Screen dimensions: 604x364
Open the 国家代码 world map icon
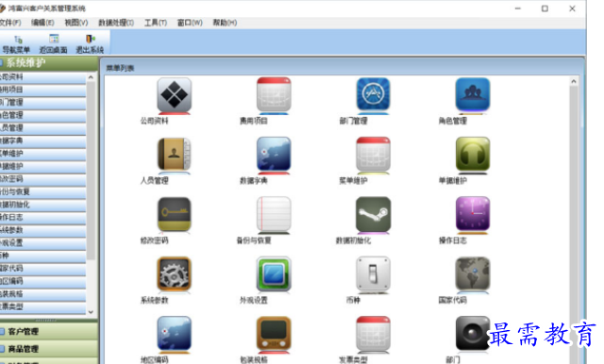click(473, 274)
